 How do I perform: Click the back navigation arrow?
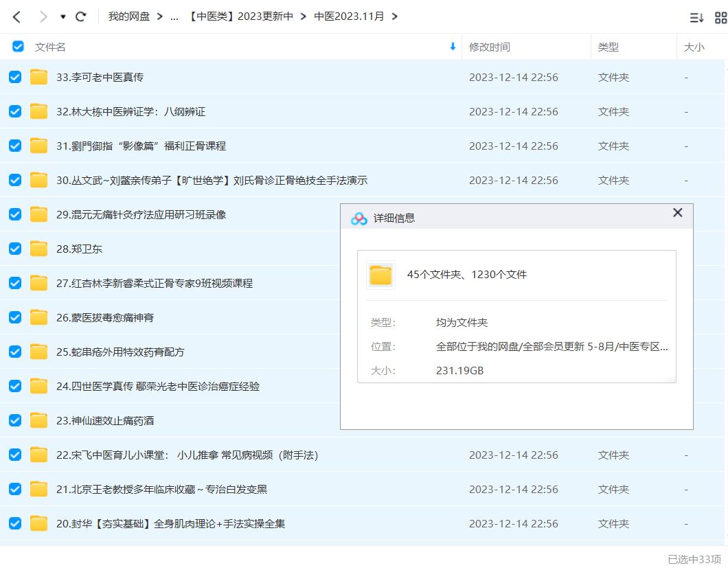17,16
